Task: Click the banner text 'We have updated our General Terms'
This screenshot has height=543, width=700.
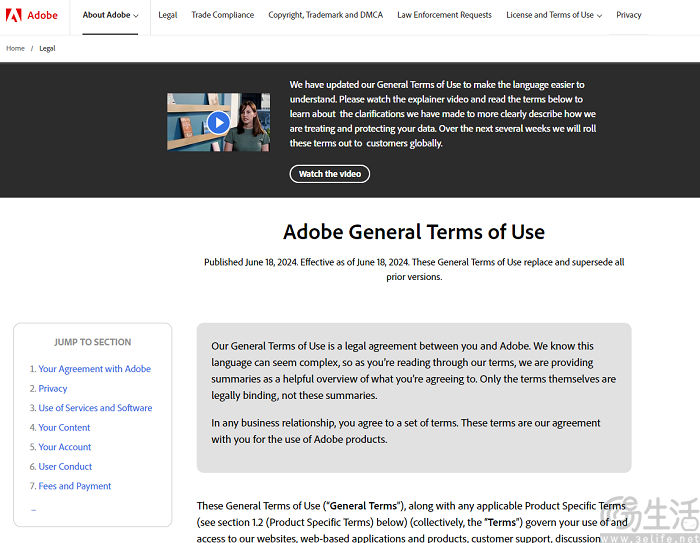Action: 443,114
